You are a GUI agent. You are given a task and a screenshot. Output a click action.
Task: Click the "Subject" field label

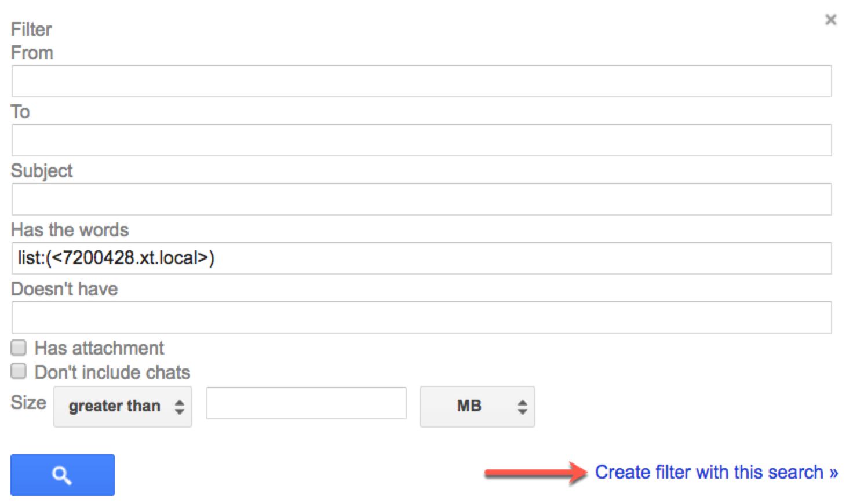42,171
